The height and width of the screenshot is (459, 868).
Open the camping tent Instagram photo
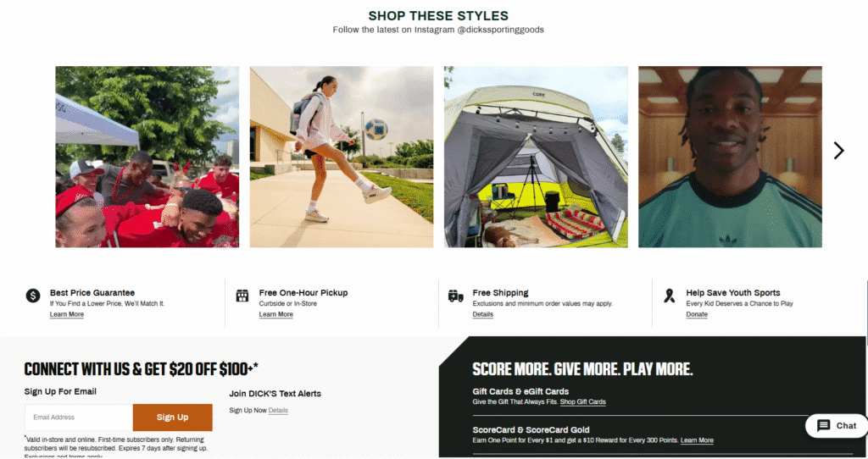pos(536,157)
